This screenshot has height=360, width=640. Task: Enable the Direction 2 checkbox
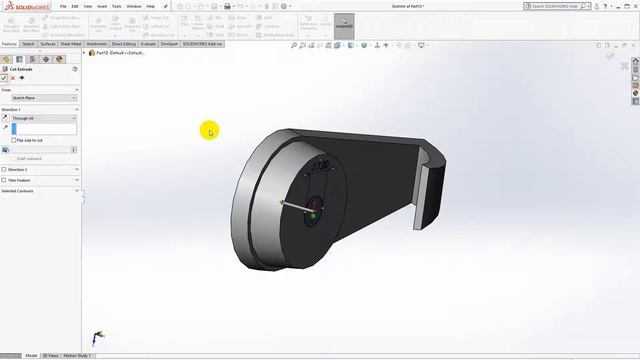click(x=4, y=169)
